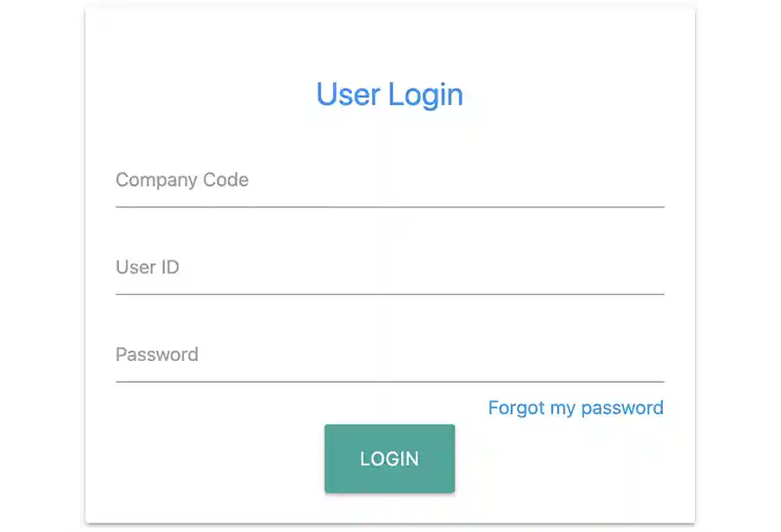Activate the Password entry line

click(x=389, y=367)
